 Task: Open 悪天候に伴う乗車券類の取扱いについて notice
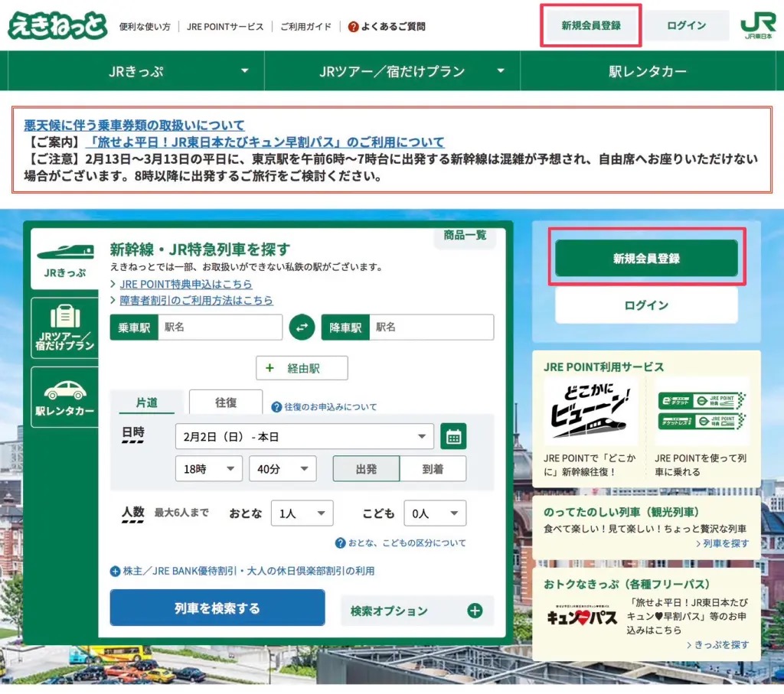[x=135, y=125]
